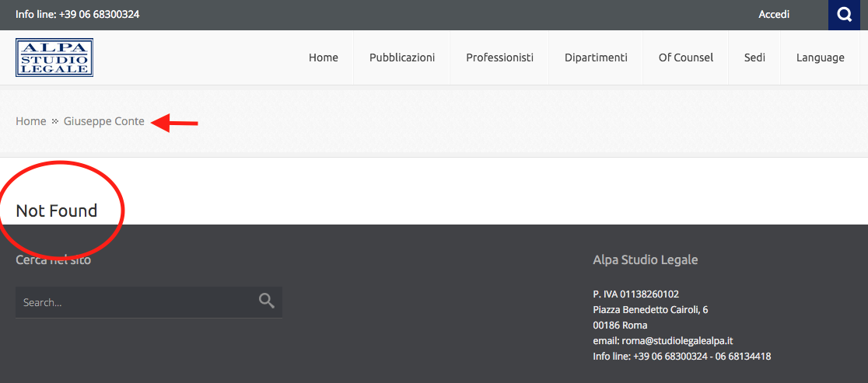Open the Pubblicazioni menu item
This screenshot has width=868, height=383.
pos(402,57)
